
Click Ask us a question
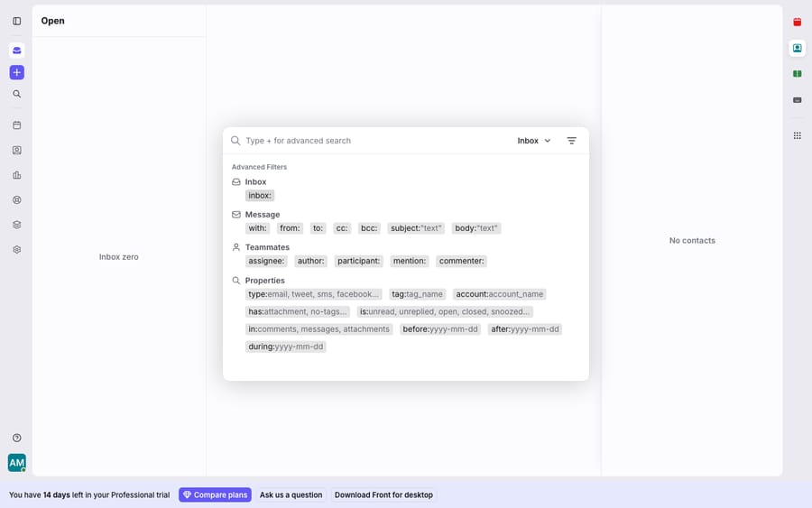tap(291, 495)
